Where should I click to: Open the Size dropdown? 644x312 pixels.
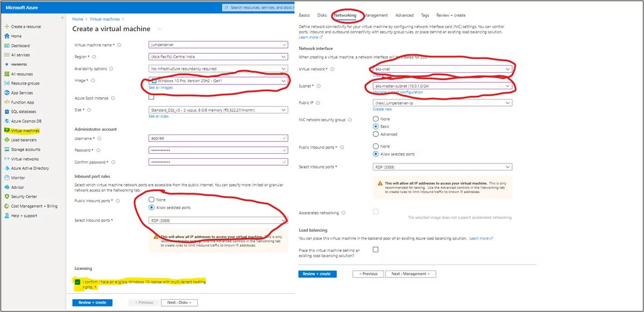pyautogui.click(x=218, y=110)
